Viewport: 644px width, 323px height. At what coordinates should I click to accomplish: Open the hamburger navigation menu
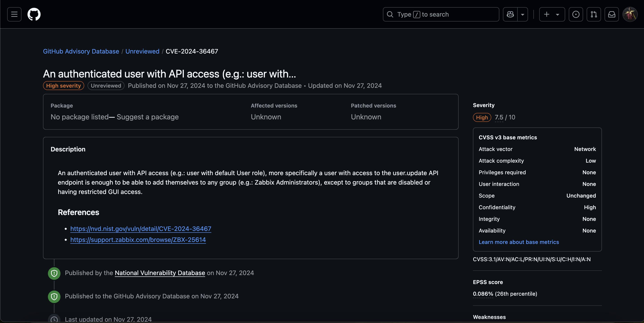14,14
